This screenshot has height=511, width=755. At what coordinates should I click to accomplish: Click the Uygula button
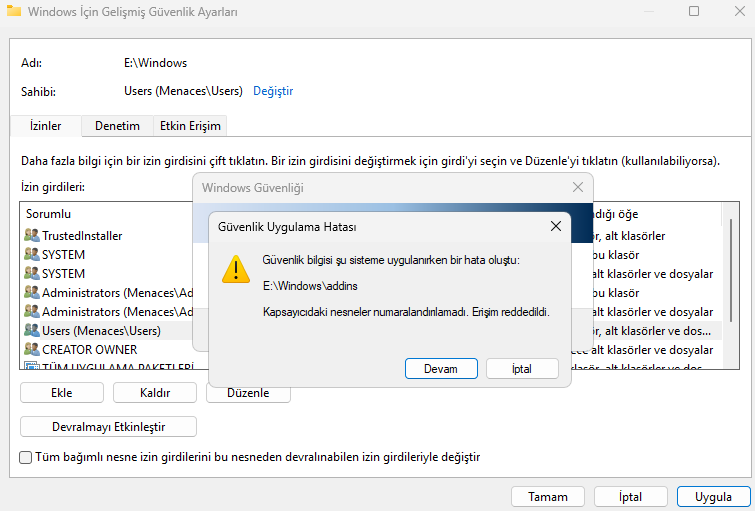[713, 497]
